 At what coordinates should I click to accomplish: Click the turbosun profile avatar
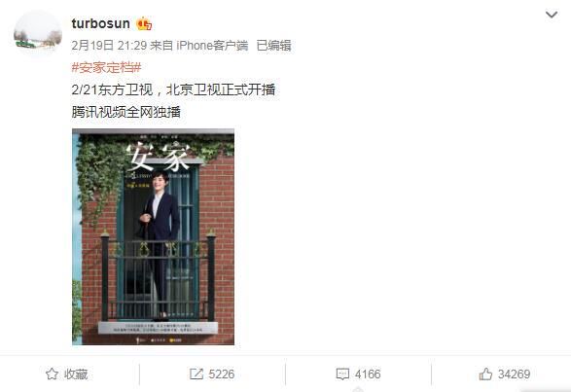click(x=38, y=34)
